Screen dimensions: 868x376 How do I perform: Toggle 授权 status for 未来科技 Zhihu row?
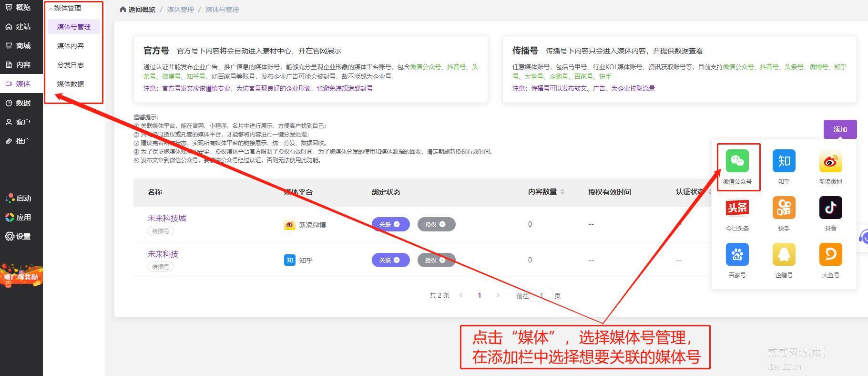pyautogui.click(x=436, y=260)
